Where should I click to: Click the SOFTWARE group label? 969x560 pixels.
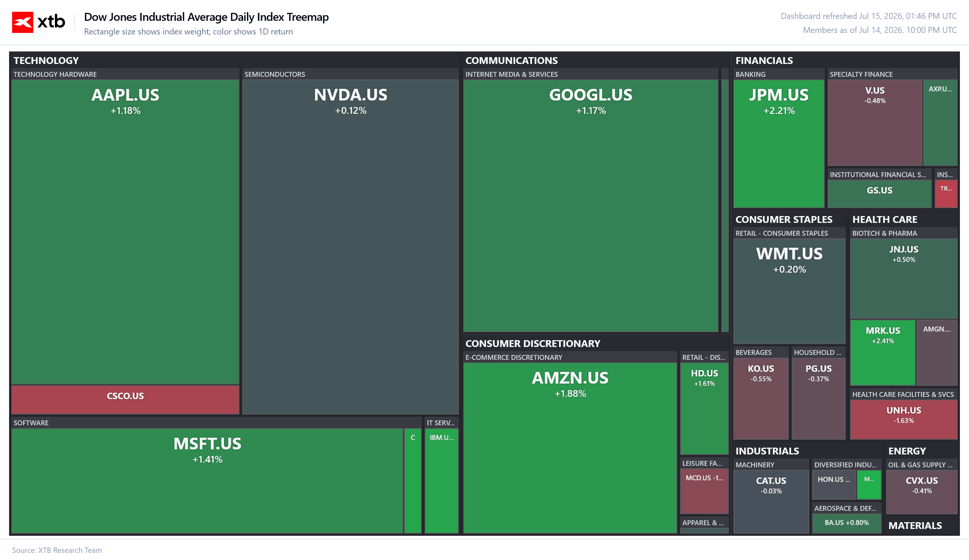(31, 423)
